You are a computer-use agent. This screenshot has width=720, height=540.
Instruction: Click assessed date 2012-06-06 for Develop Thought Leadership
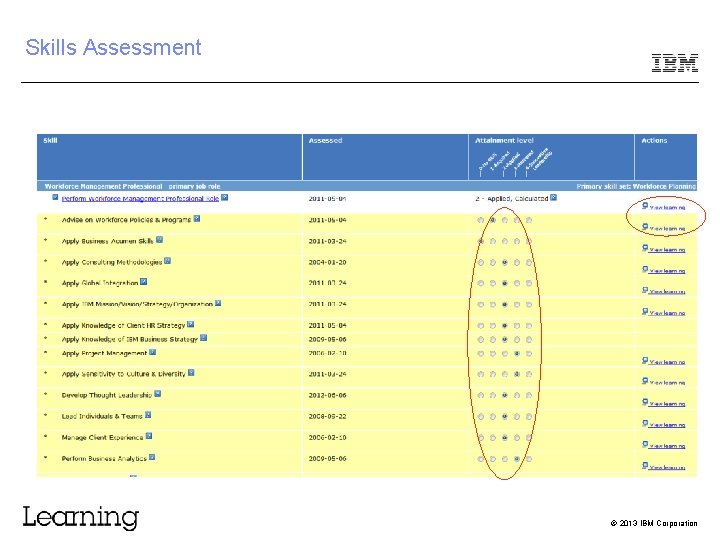coord(327,395)
